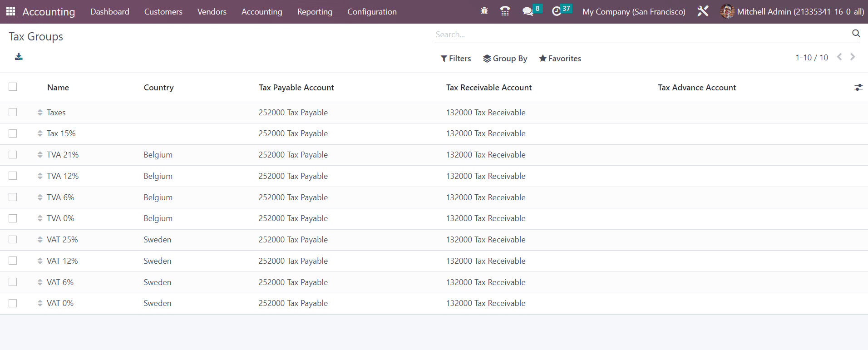The image size is (868, 350).
Task: Click the developer tools wrench icon
Action: (703, 11)
